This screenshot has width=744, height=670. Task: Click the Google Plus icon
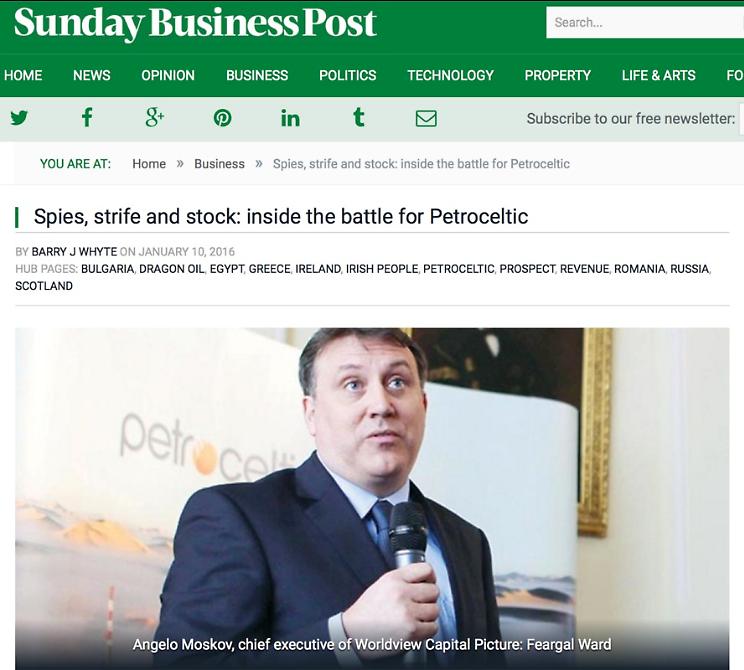click(x=154, y=118)
